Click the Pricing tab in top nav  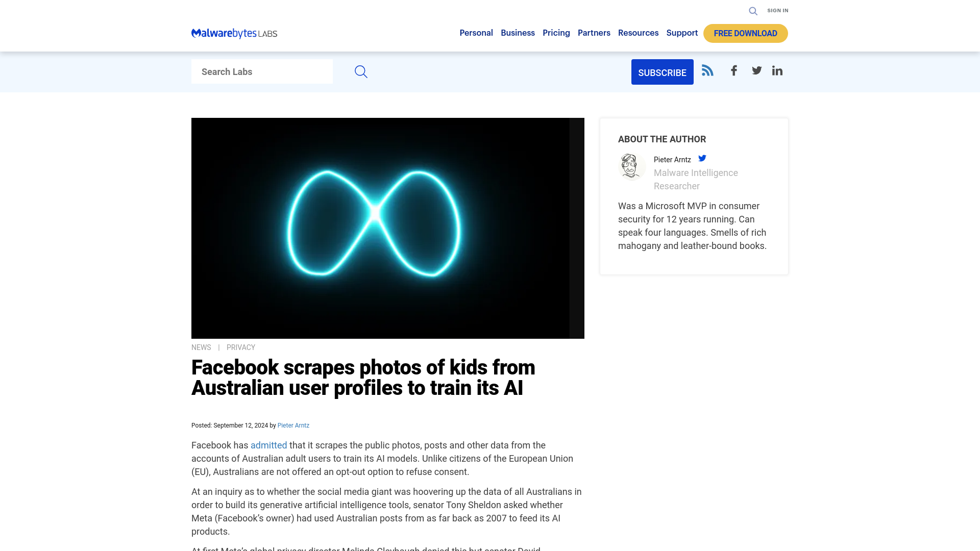tap(555, 33)
